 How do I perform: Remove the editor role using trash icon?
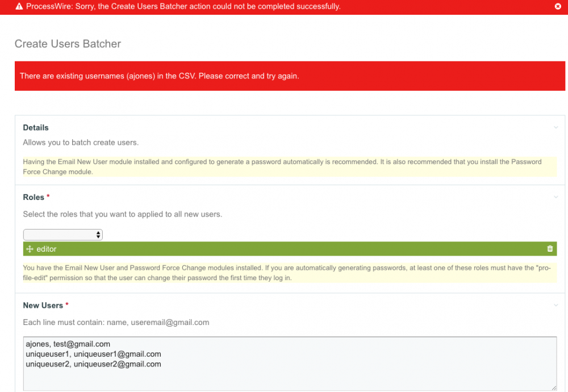point(549,249)
